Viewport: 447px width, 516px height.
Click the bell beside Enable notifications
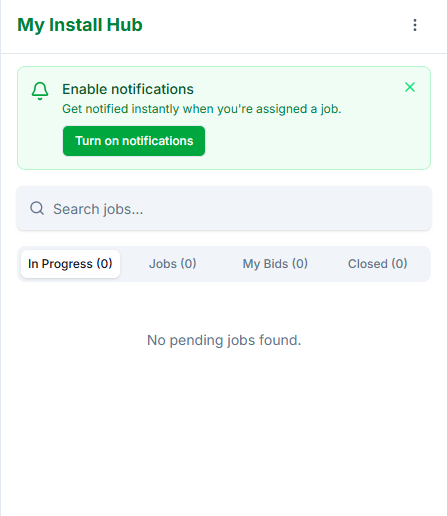tap(40, 91)
